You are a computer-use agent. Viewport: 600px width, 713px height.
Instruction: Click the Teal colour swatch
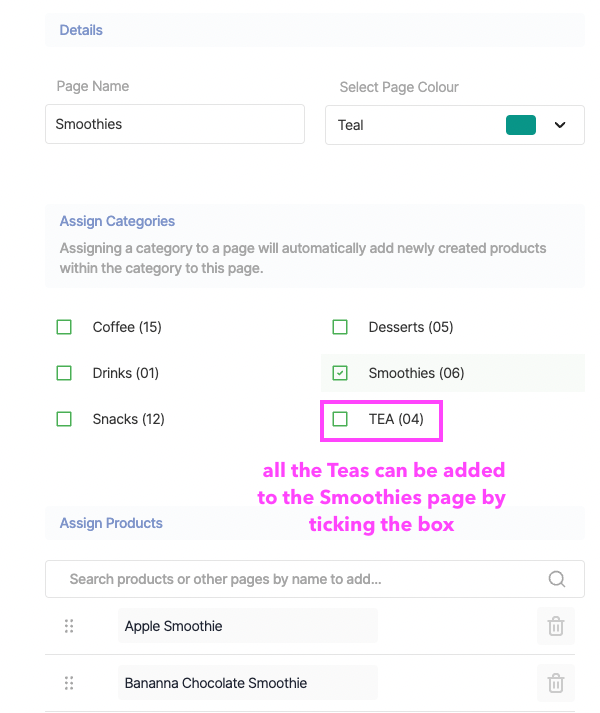(521, 125)
